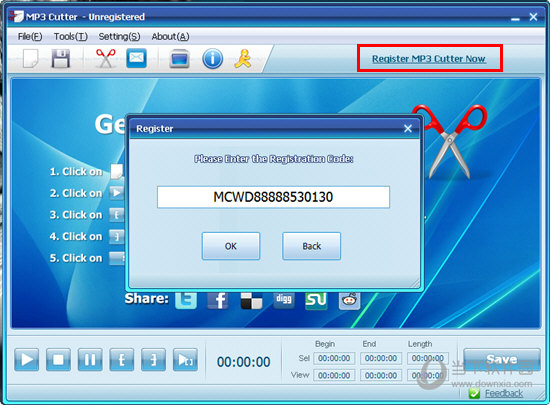Select the red scissors cut icon
Image resolution: width=550 pixels, height=405 pixels.
[x=106, y=58]
